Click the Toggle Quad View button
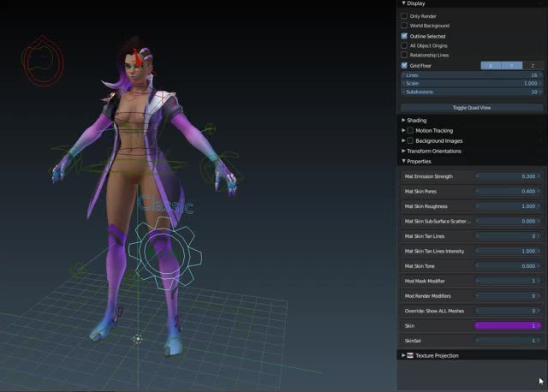The image size is (548, 392). [472, 108]
